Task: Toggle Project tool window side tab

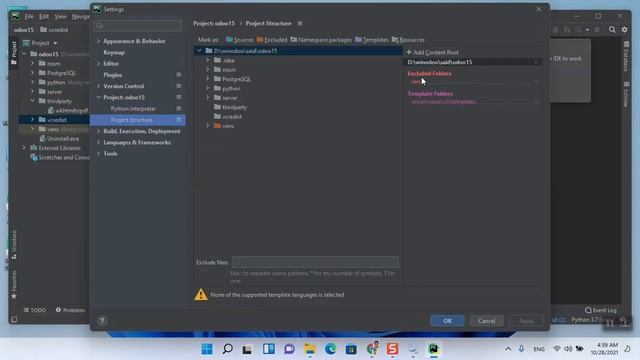Action: (13, 53)
